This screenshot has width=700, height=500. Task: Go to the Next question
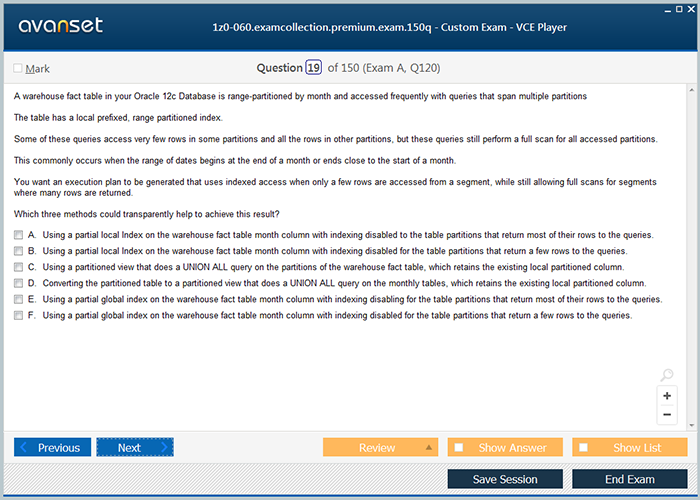point(135,447)
